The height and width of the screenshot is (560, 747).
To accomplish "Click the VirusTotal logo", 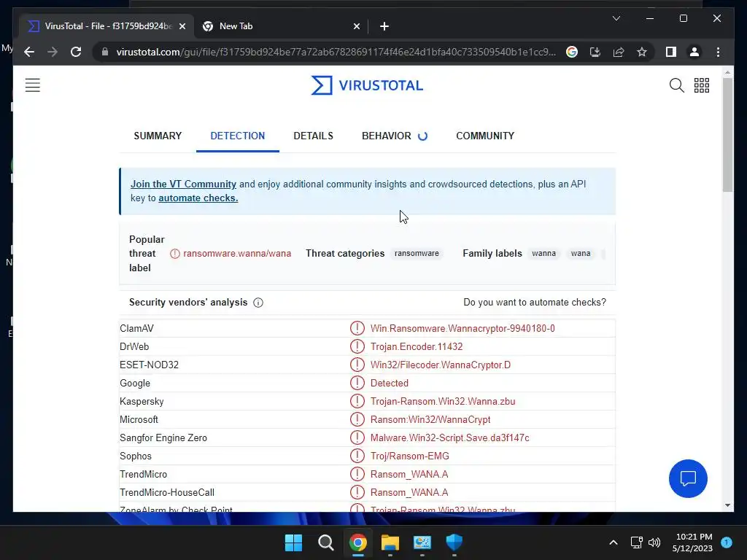I will click(367, 85).
